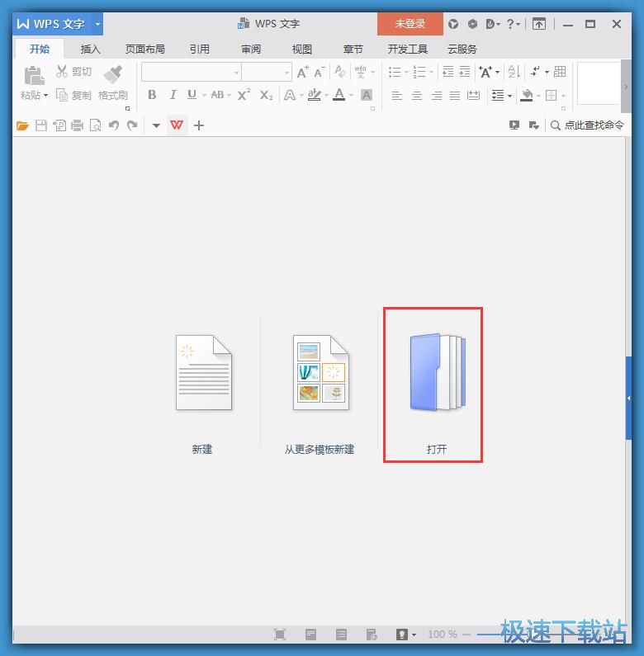
Task: Switch to the 审阅 tab
Action: (x=251, y=49)
